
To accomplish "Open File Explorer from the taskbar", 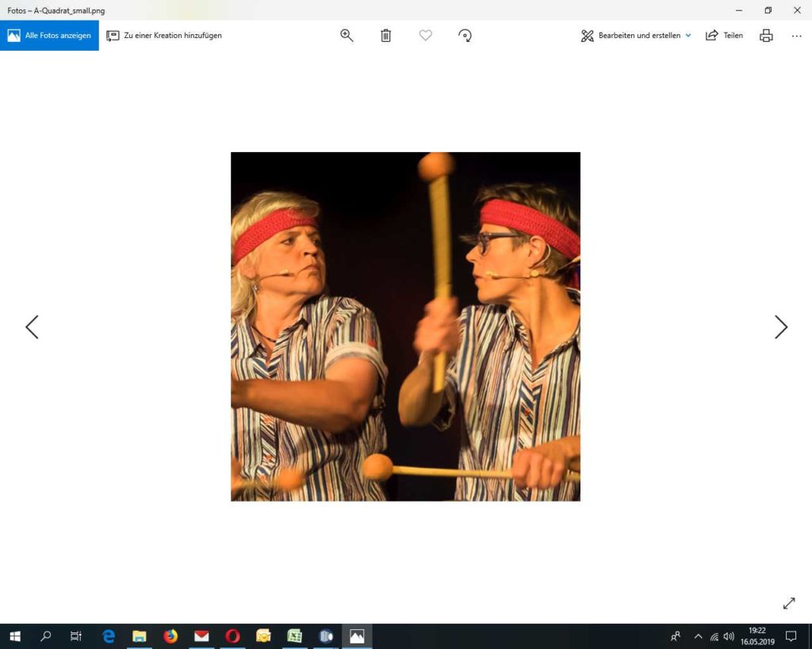I will pos(140,636).
